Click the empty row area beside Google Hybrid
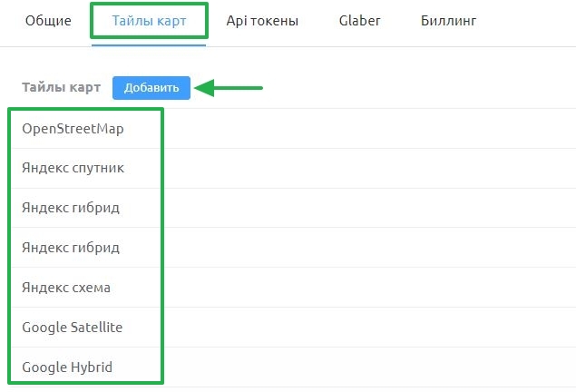 [x=369, y=367]
